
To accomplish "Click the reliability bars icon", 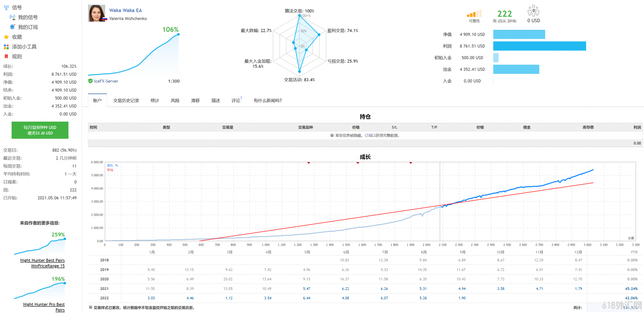I will pos(474,13).
